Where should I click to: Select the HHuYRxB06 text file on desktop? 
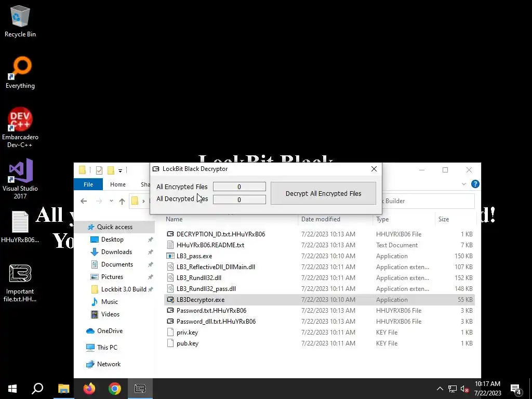[x=20, y=227]
